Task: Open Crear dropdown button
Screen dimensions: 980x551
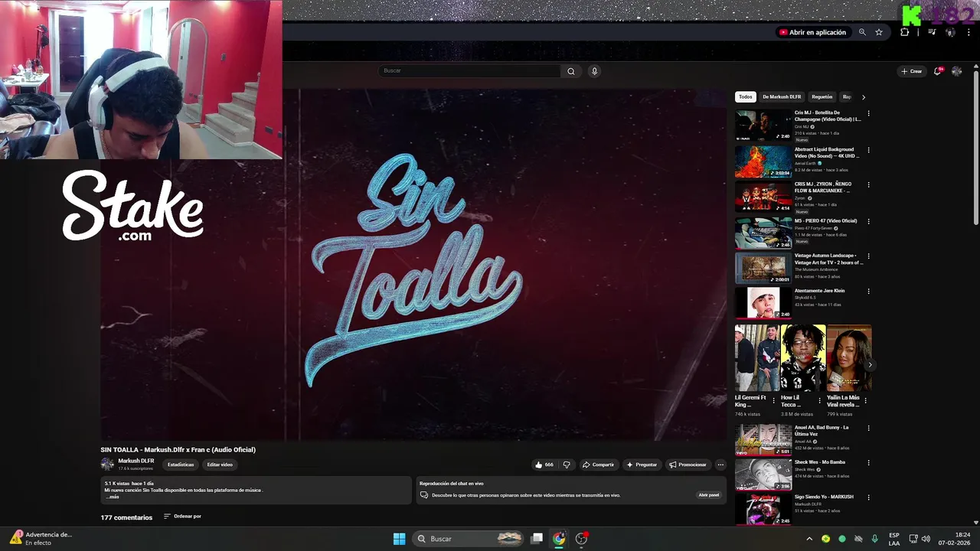Action: pos(911,71)
